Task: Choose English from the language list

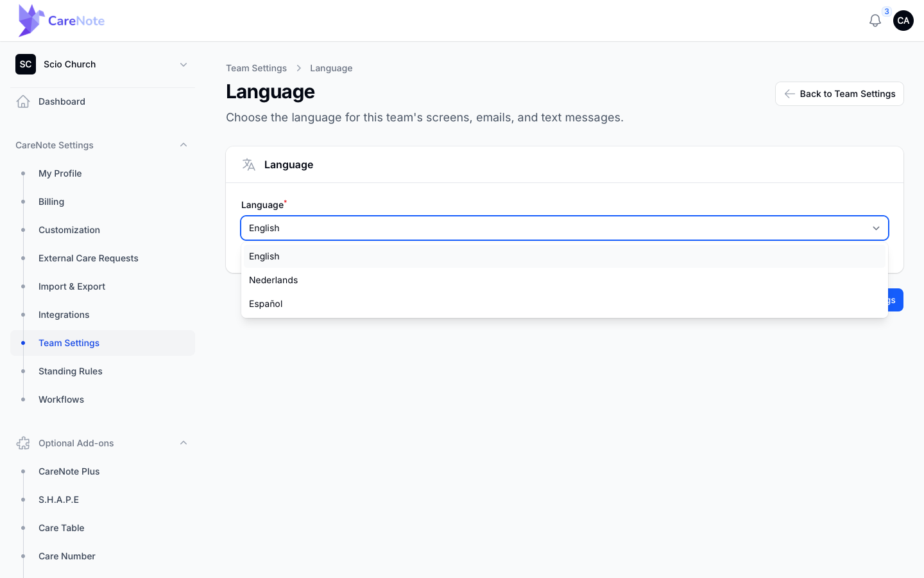Action: tap(565, 256)
